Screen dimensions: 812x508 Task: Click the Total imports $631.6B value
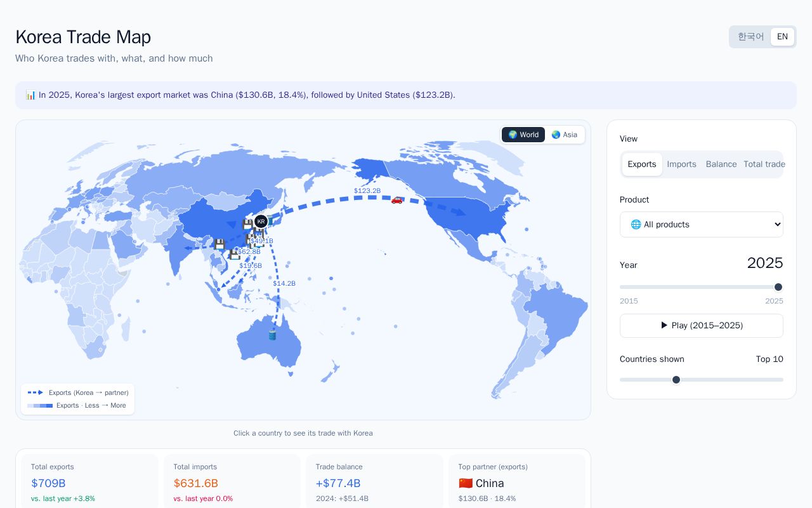click(x=196, y=483)
